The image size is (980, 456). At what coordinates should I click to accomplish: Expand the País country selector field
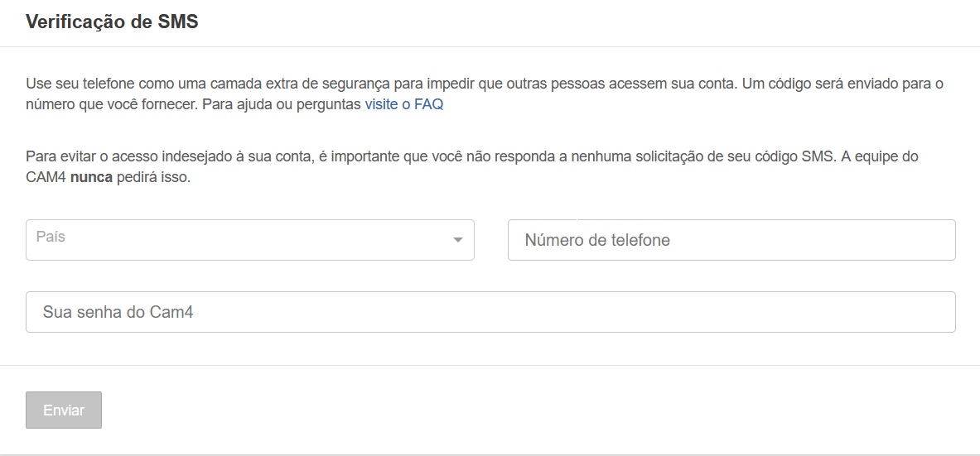point(249,240)
